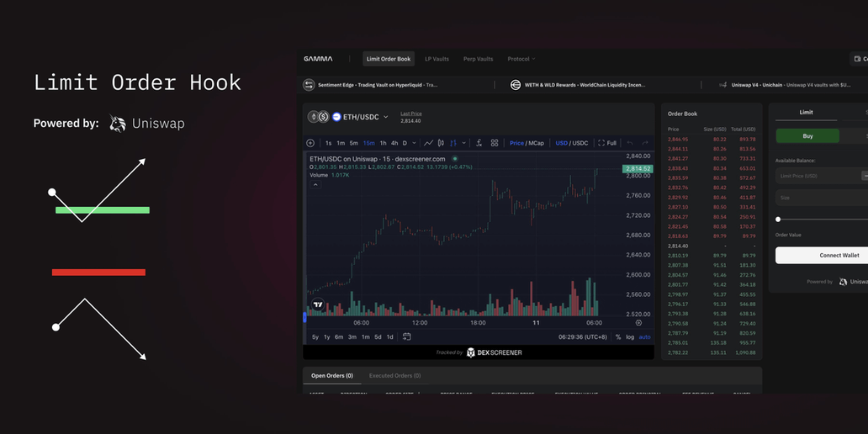Set the chart date range to 1y
The width and height of the screenshot is (868, 434).
pyautogui.click(x=327, y=337)
